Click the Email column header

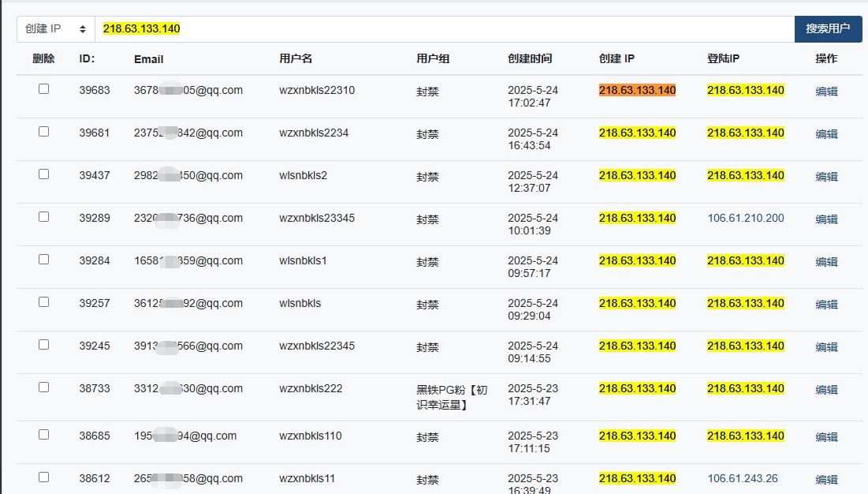pos(148,59)
